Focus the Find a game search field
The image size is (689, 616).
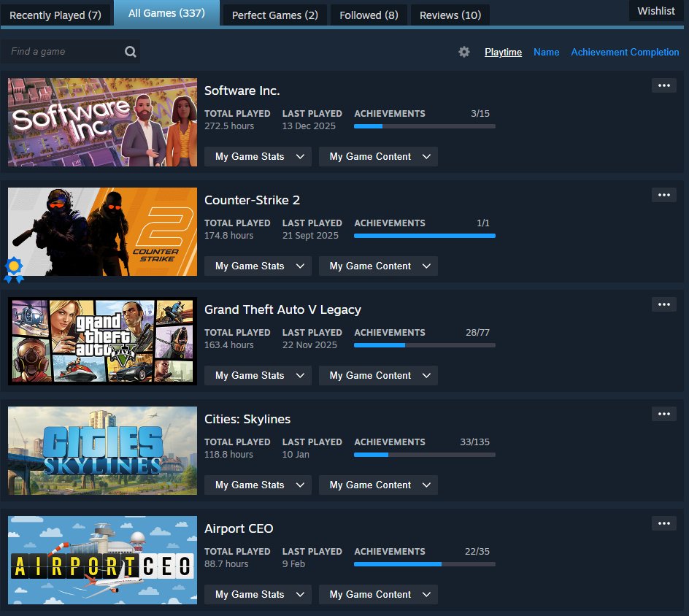(x=70, y=51)
